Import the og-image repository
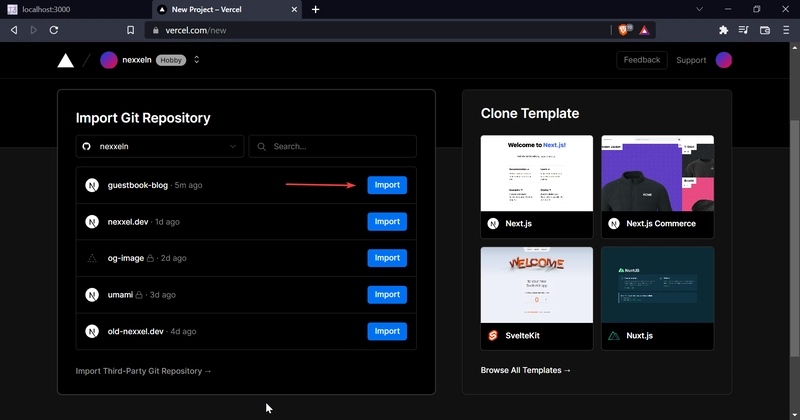The image size is (800, 420). point(387,258)
